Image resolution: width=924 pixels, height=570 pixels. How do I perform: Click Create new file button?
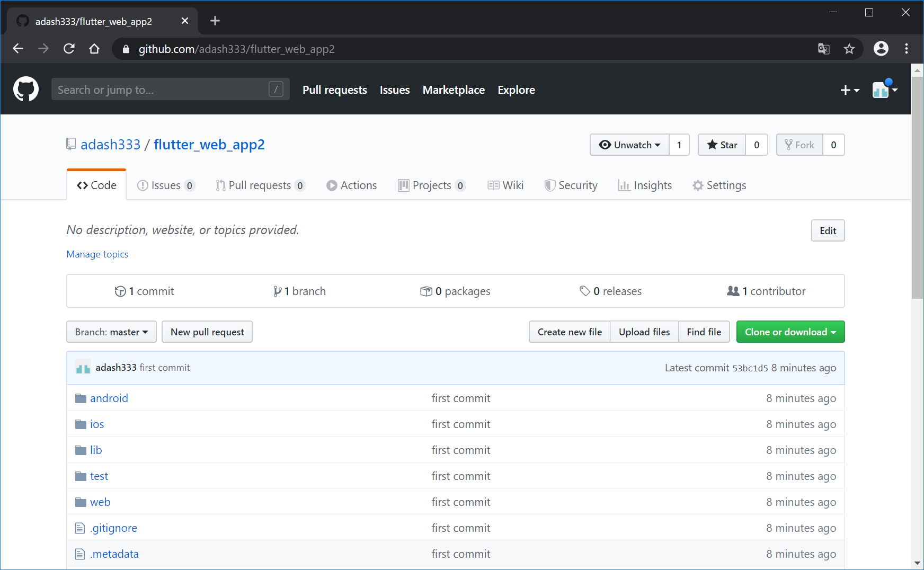(570, 332)
